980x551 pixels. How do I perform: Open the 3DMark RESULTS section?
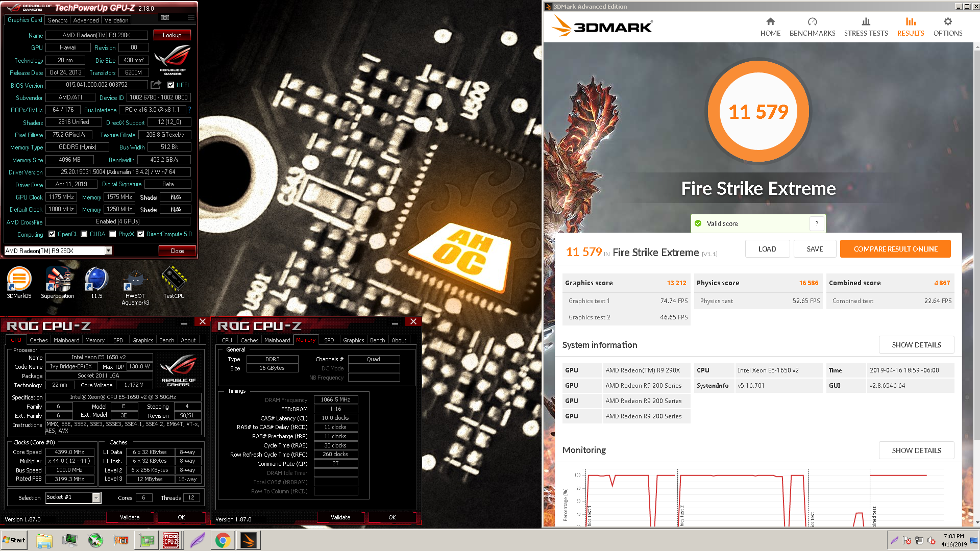pyautogui.click(x=911, y=27)
